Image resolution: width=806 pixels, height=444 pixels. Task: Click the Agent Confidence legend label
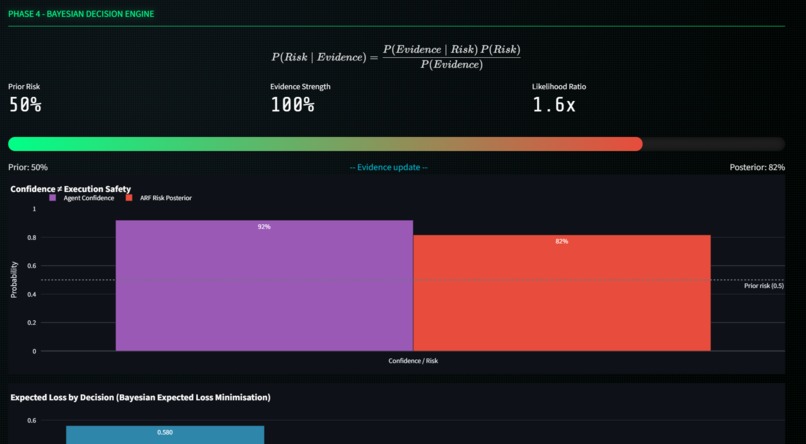(89, 198)
